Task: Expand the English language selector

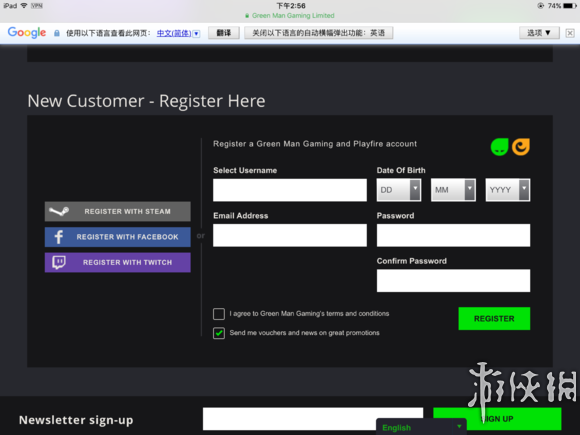Action: 421,427
